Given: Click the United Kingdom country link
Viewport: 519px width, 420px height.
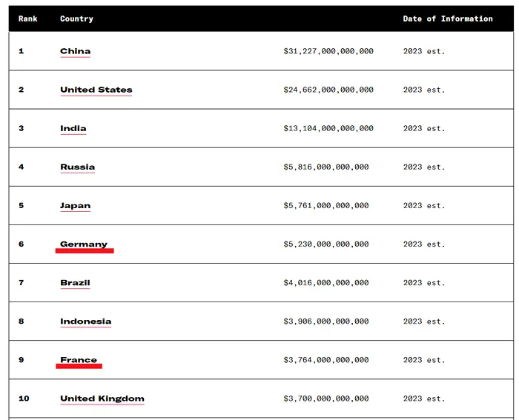Looking at the screenshot, I should click(x=102, y=399).
